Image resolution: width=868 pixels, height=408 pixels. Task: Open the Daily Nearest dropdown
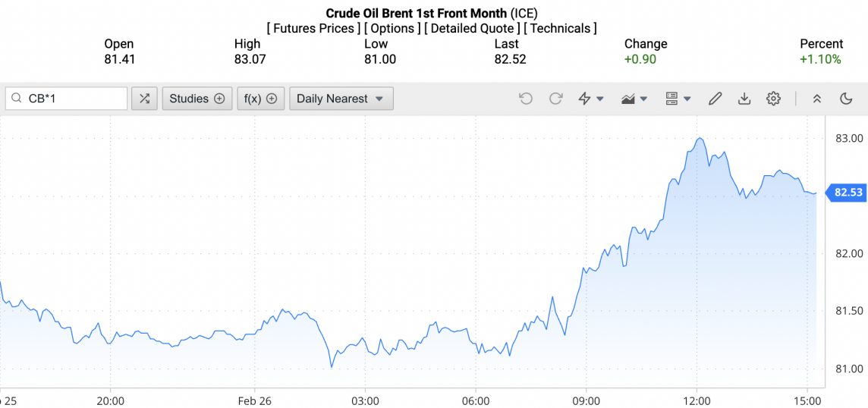(x=341, y=99)
